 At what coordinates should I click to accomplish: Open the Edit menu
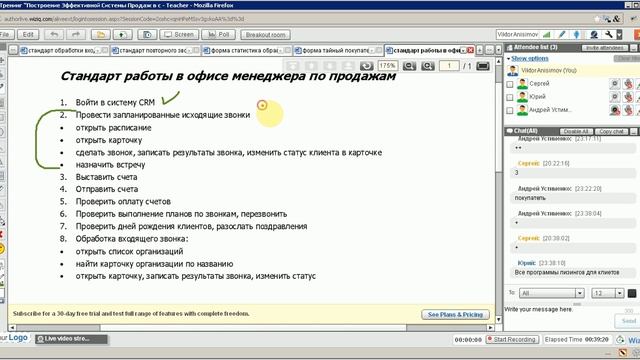tap(28, 35)
